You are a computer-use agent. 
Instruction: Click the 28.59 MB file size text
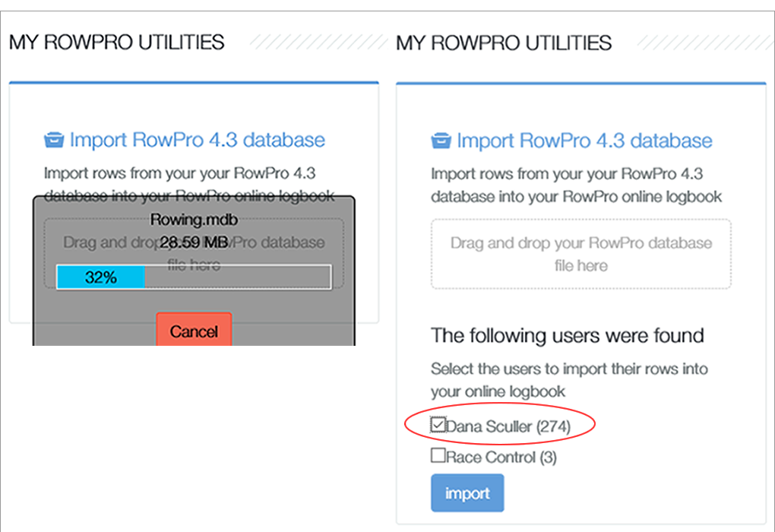pos(194,242)
